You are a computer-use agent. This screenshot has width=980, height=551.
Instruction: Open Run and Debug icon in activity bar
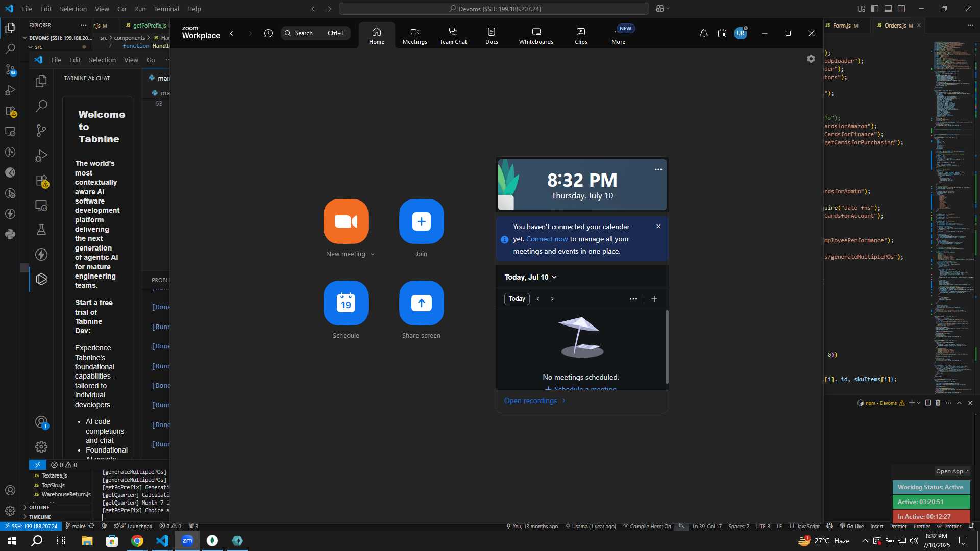pos(10,90)
